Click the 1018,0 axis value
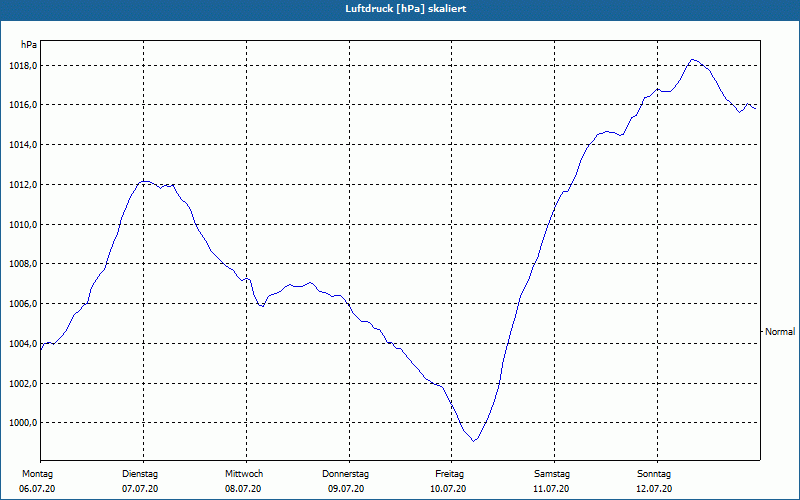Image resolution: width=800 pixels, height=500 pixels. (22, 66)
